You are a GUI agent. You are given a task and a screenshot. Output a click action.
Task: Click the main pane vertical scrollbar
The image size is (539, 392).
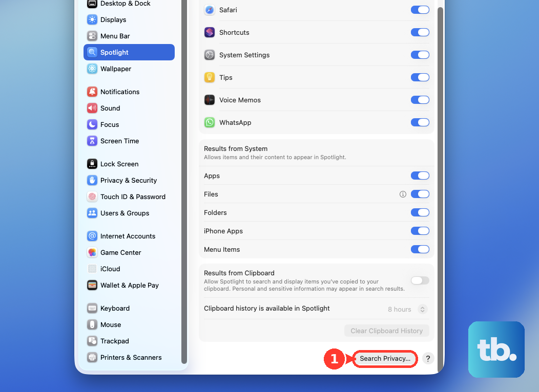pos(440,189)
